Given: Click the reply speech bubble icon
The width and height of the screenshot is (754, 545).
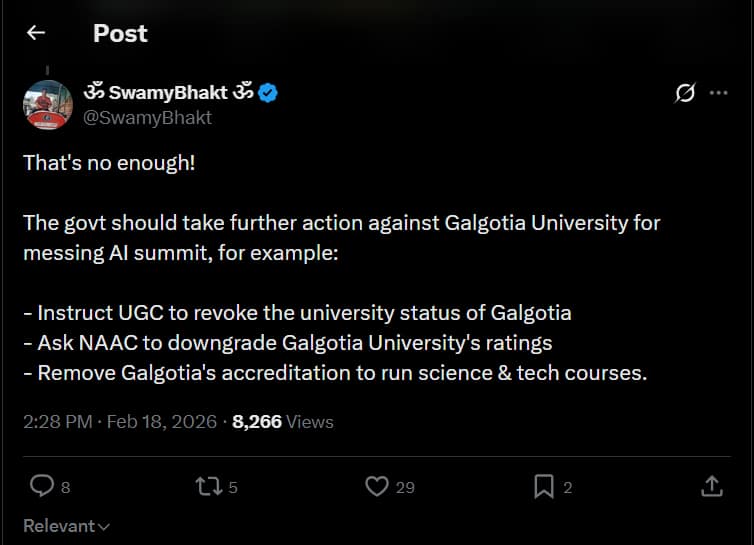Looking at the screenshot, I should click(41, 486).
